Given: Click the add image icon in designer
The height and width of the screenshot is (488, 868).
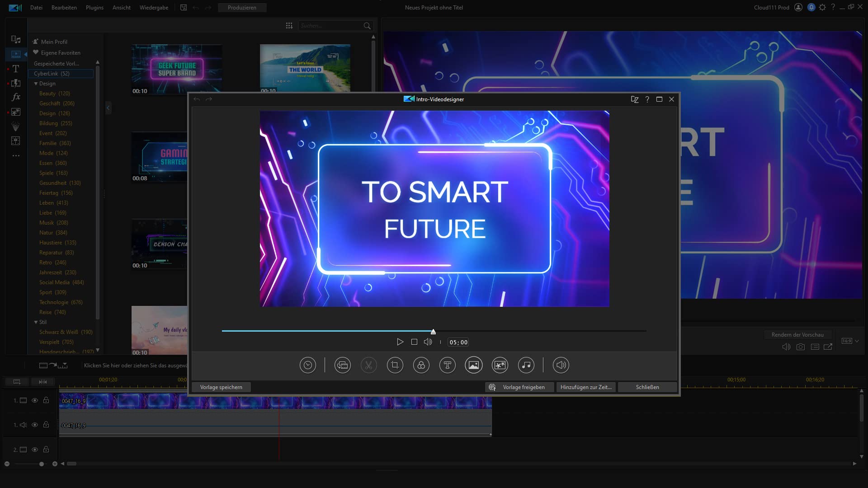Looking at the screenshot, I should click(474, 365).
